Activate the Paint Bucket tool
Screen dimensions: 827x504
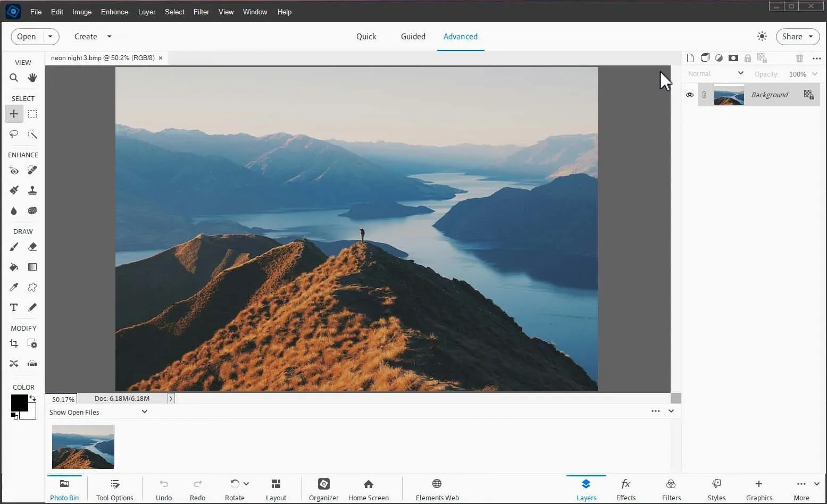point(14,267)
